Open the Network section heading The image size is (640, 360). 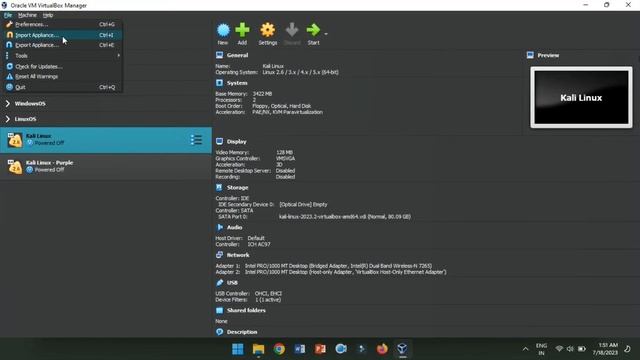click(x=238, y=255)
